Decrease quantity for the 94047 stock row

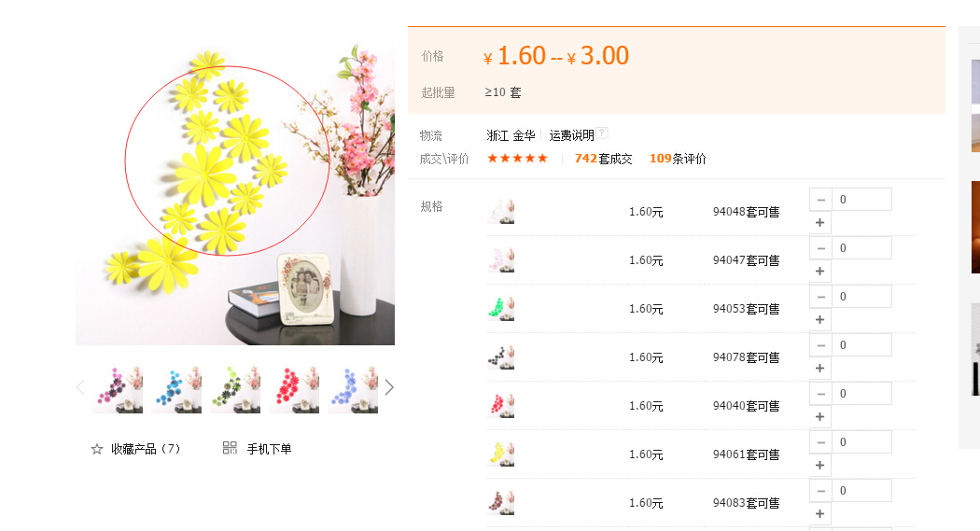[820, 248]
